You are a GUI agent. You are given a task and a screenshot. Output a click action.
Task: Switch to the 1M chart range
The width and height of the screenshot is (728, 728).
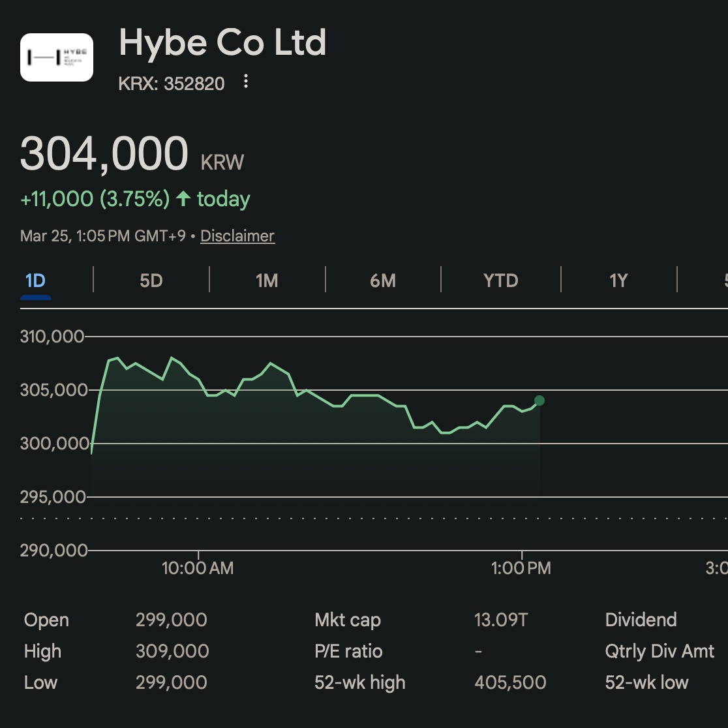pyautogui.click(x=267, y=281)
